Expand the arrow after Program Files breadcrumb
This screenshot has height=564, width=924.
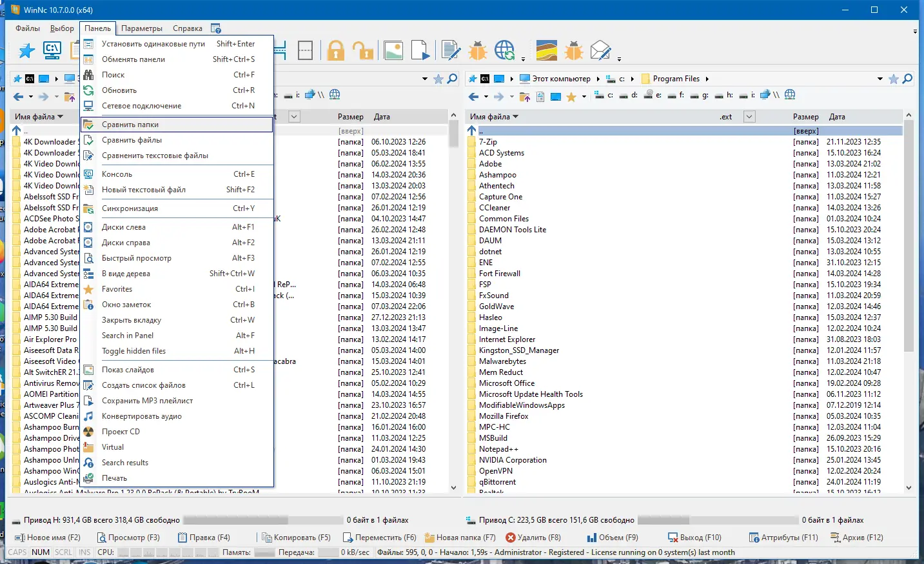[x=707, y=79]
